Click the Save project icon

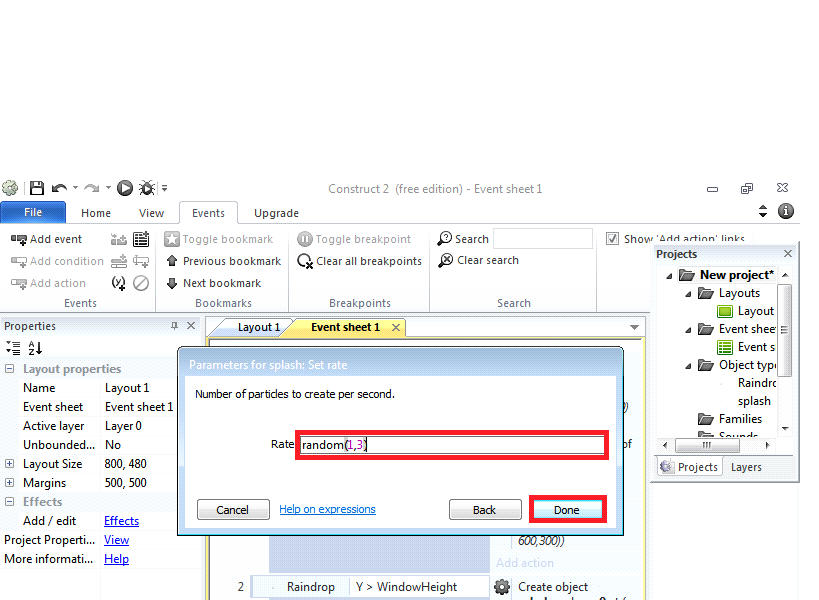tap(37, 188)
